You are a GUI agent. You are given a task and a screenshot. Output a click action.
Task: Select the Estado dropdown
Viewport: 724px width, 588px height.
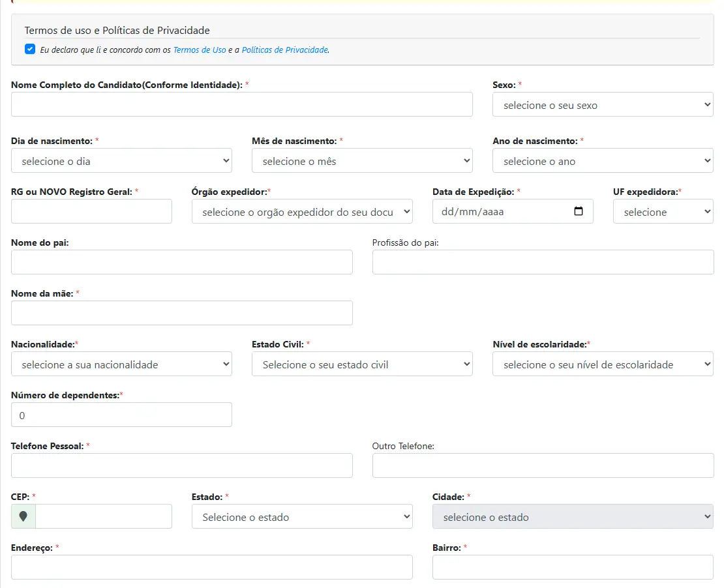click(x=302, y=517)
